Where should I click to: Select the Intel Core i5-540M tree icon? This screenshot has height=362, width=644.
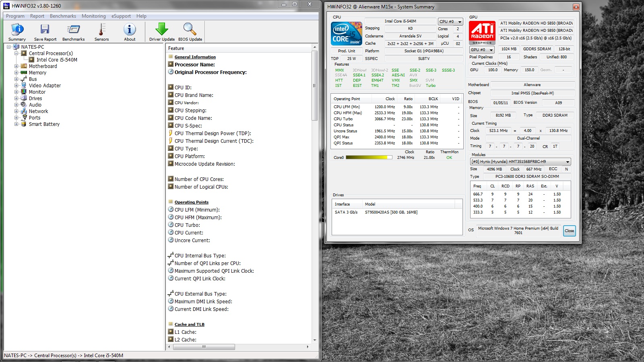pyautogui.click(x=32, y=60)
